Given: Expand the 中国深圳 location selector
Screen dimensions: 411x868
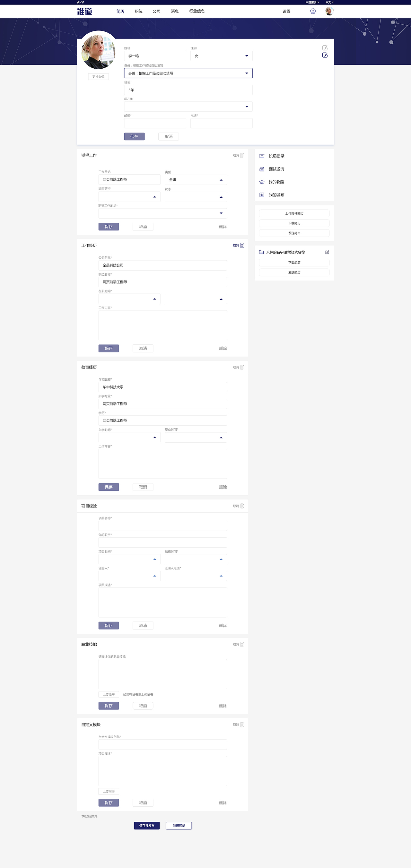Looking at the screenshot, I should (x=312, y=2).
